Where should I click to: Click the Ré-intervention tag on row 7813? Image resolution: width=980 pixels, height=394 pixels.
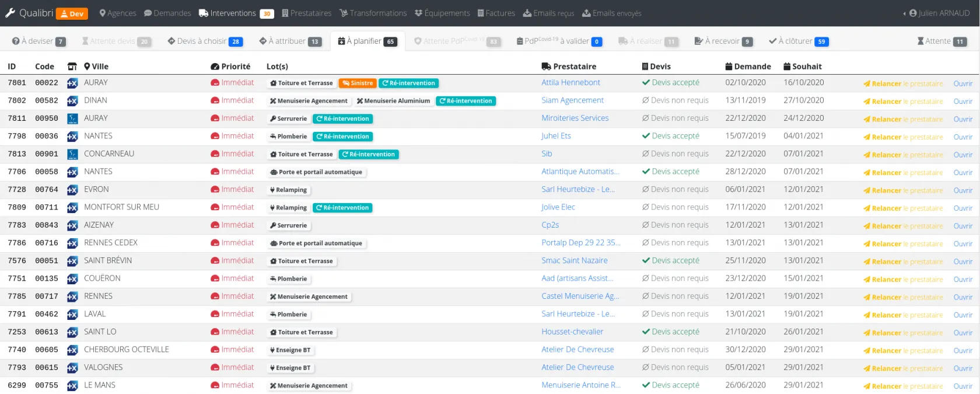tap(369, 155)
